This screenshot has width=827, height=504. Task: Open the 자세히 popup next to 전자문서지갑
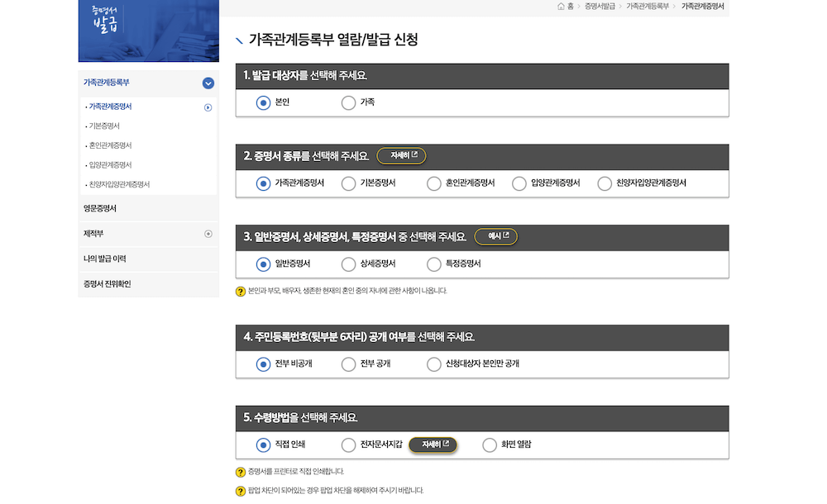click(433, 445)
